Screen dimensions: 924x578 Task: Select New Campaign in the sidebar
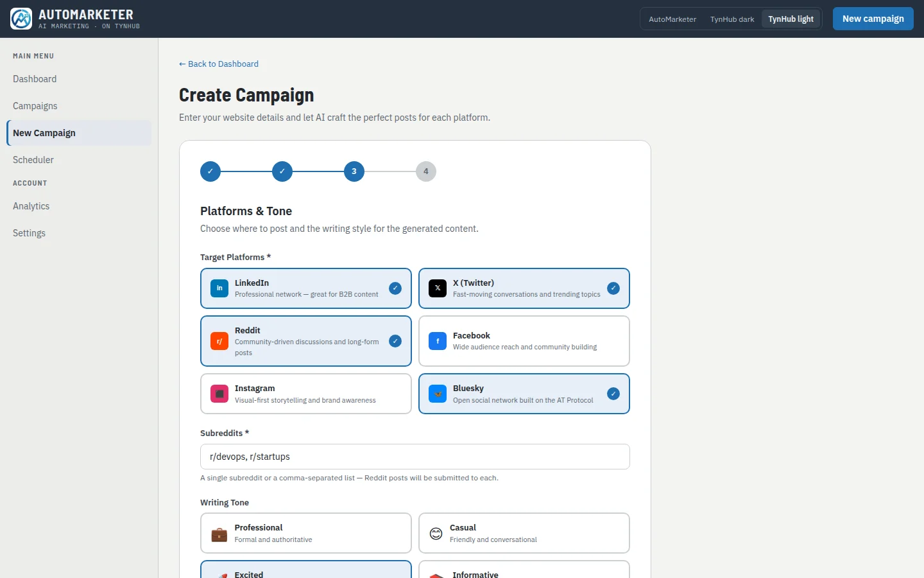79,133
